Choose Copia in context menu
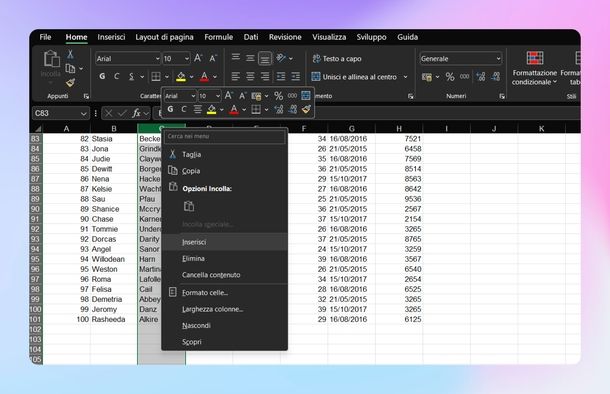 [224, 171]
